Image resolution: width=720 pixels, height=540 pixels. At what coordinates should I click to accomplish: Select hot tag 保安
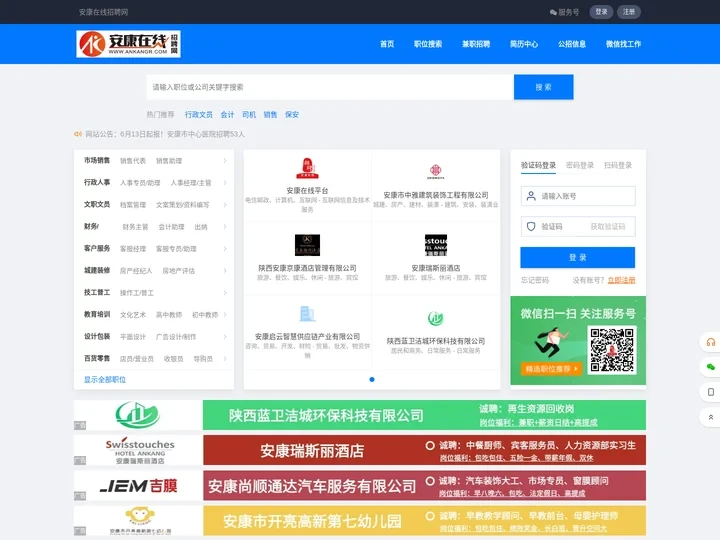[292, 115]
